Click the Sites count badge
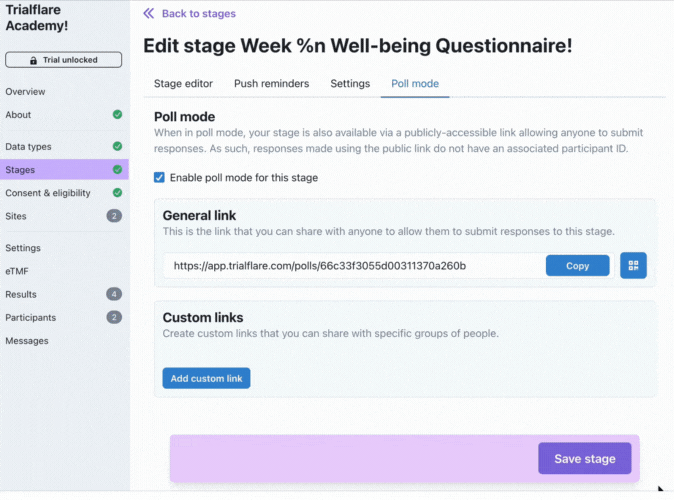Screen dimensions: 674x500 point(114,216)
